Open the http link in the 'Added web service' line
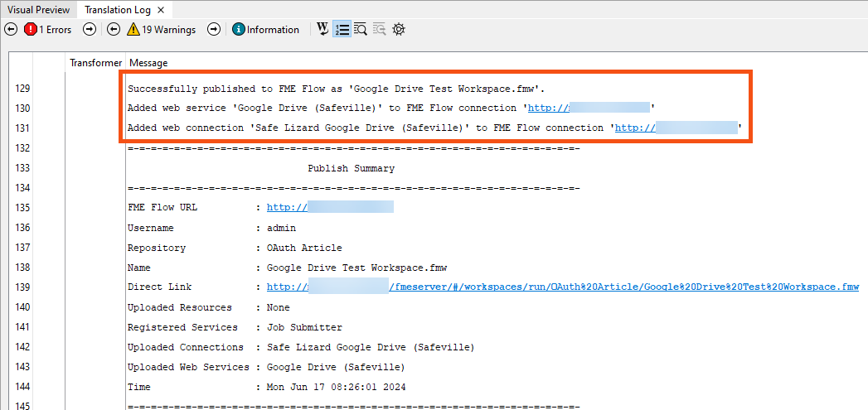 coord(589,108)
